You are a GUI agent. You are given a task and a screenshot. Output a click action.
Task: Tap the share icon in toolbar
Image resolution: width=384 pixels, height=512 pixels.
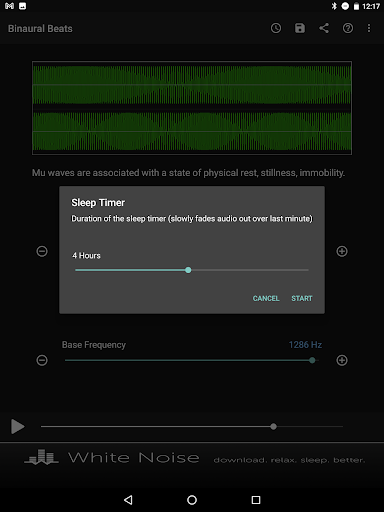click(324, 28)
